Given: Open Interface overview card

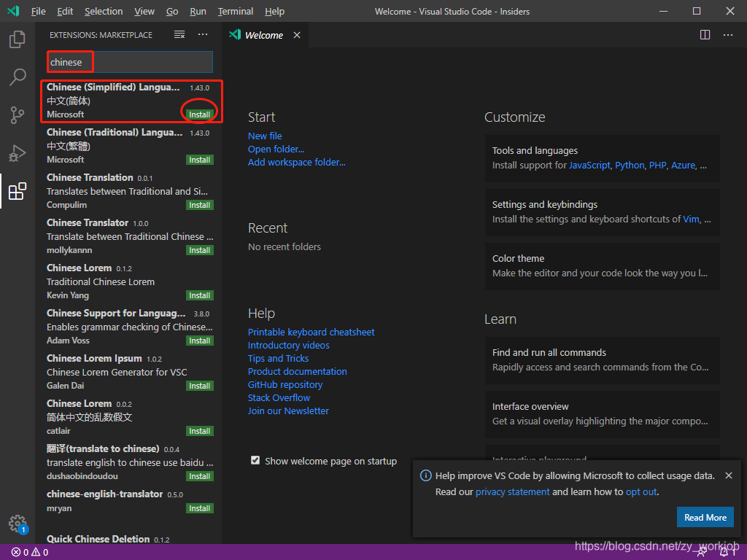Looking at the screenshot, I should point(602,414).
